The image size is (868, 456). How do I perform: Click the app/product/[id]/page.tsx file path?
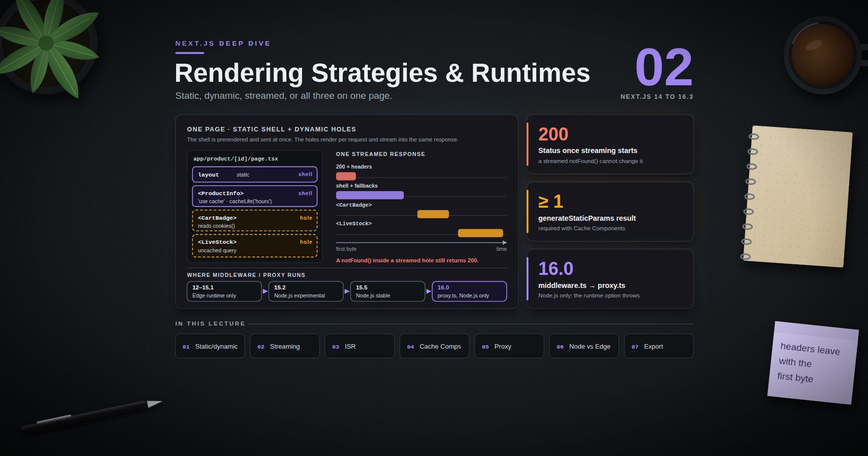(x=236, y=159)
